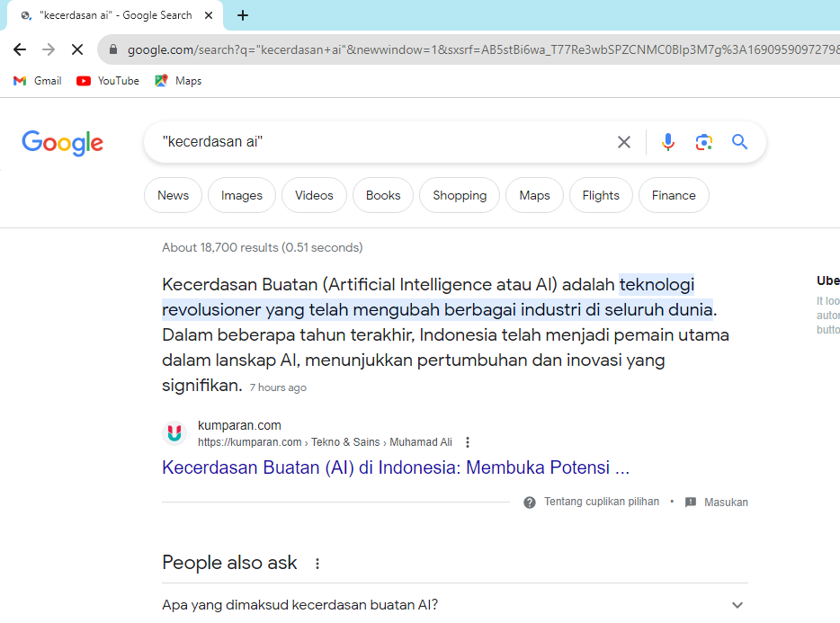The height and width of the screenshot is (623, 840).
Task: Open the Gmail bookmark
Action: pos(38,81)
